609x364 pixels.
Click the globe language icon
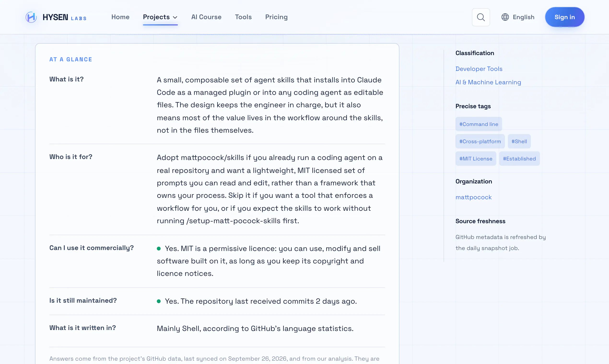(x=505, y=17)
